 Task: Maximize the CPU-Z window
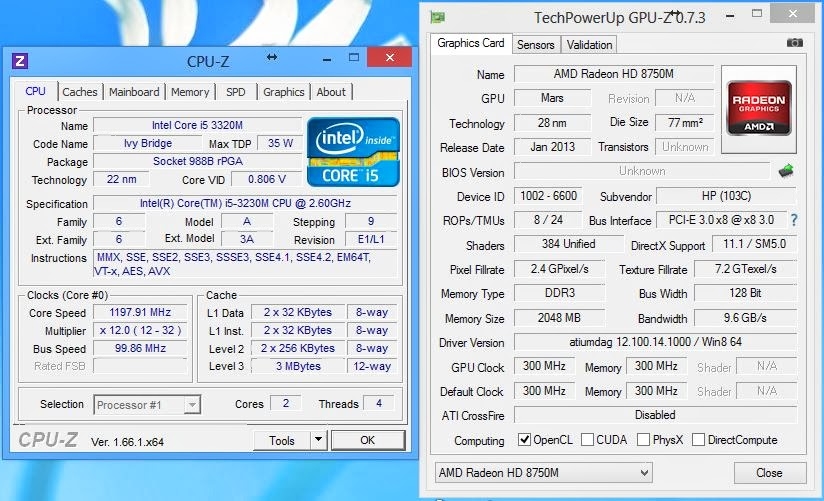point(354,58)
